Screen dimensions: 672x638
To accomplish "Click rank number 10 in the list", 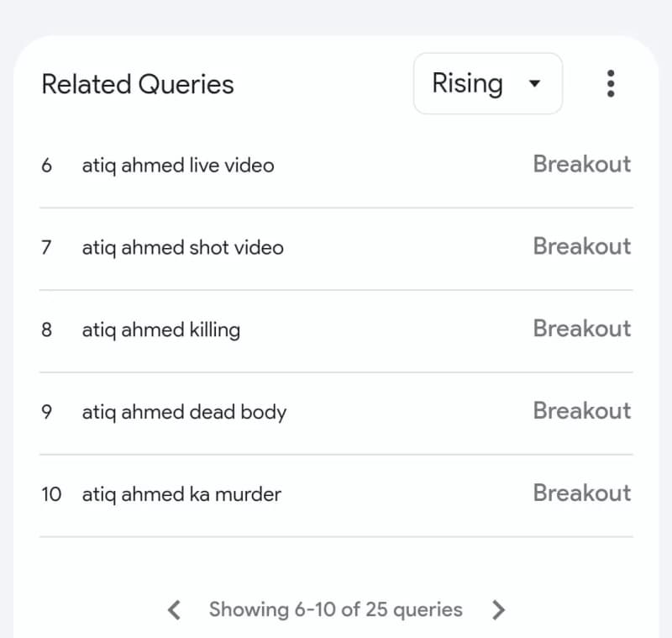I will point(51,494).
